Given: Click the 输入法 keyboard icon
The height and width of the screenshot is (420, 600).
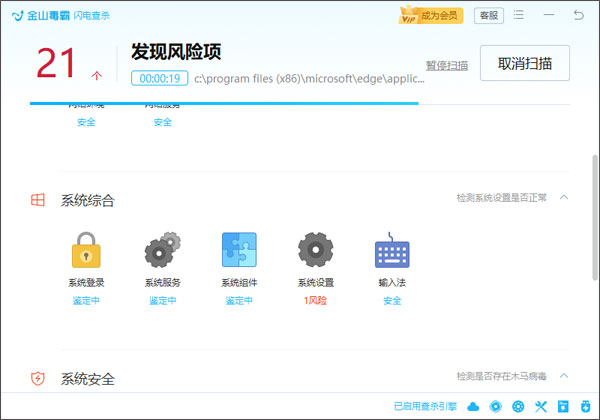Looking at the screenshot, I should [x=392, y=250].
